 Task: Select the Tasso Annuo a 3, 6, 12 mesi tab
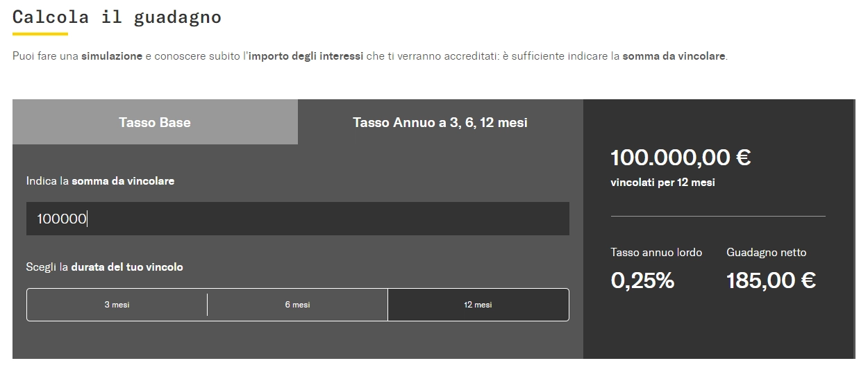tap(440, 122)
